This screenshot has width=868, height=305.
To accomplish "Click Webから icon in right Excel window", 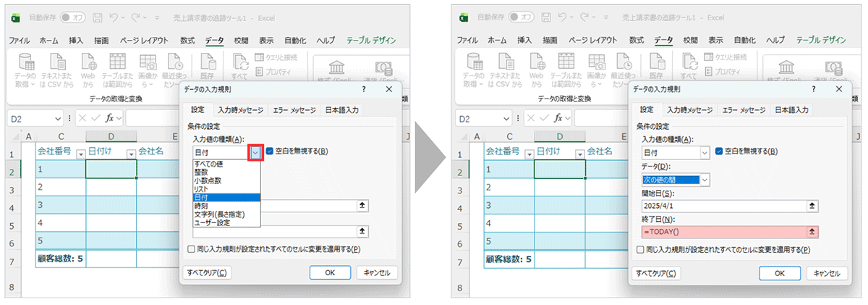I will click(537, 62).
